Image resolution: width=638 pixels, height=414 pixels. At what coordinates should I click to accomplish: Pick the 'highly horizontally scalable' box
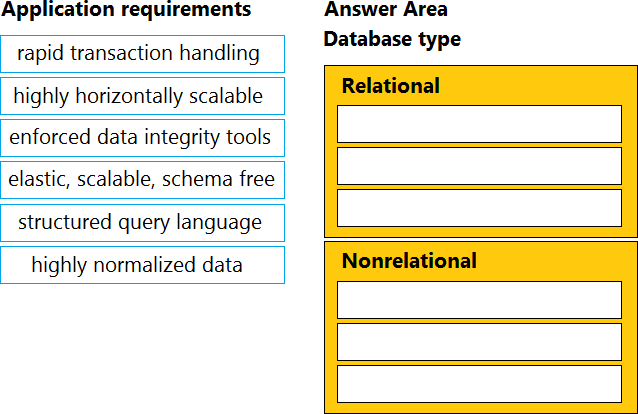point(142,96)
